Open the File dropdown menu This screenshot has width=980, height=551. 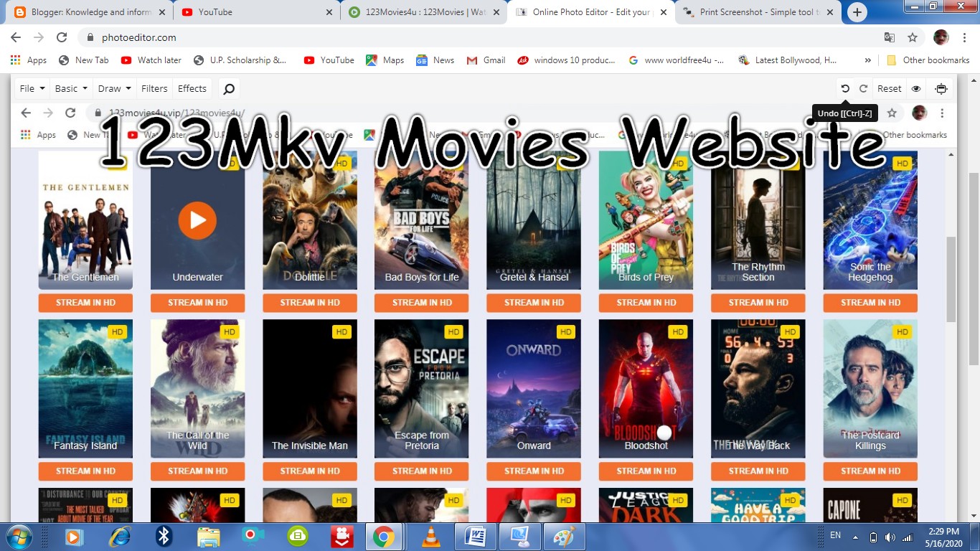click(32, 88)
